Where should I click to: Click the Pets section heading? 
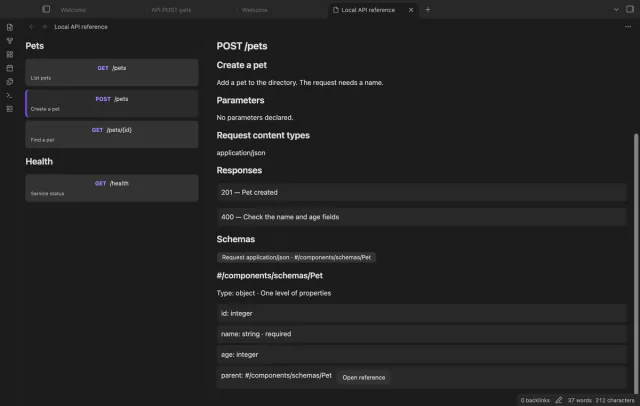[x=35, y=46]
